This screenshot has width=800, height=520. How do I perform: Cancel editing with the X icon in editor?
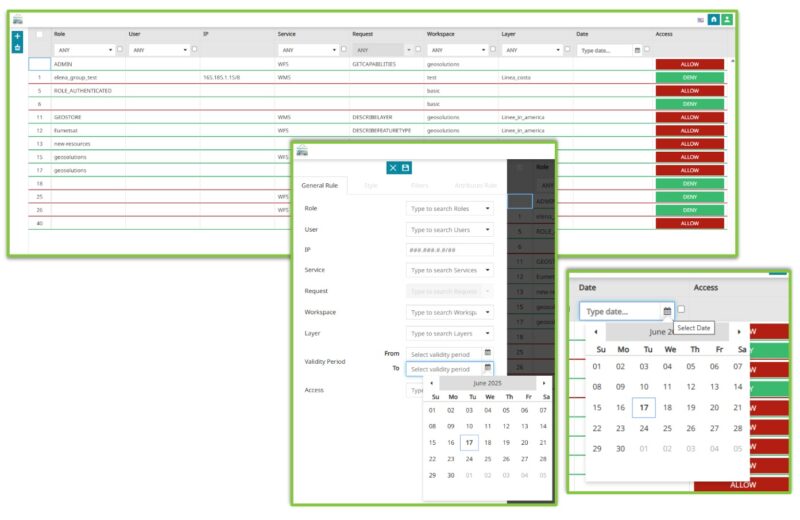(x=393, y=168)
